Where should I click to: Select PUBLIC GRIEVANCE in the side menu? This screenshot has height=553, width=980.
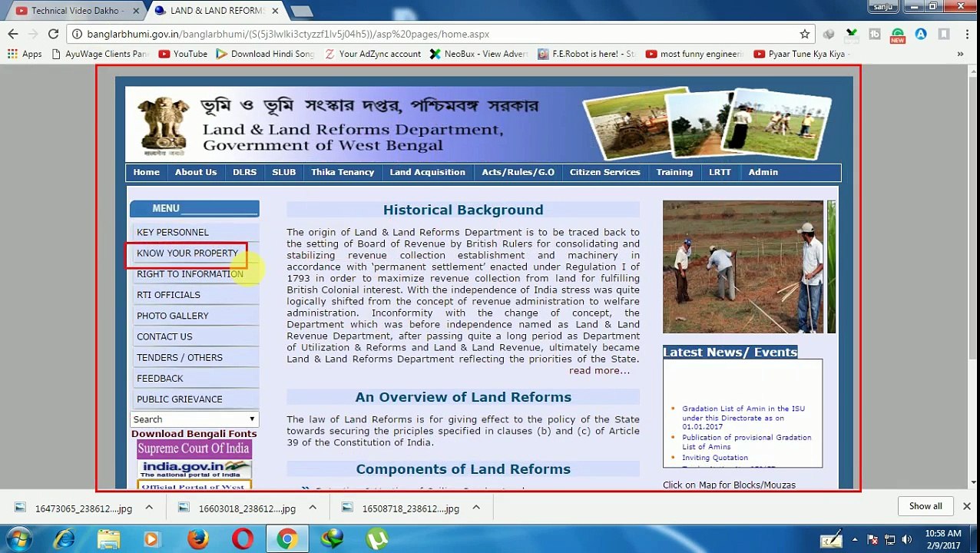[x=194, y=399]
